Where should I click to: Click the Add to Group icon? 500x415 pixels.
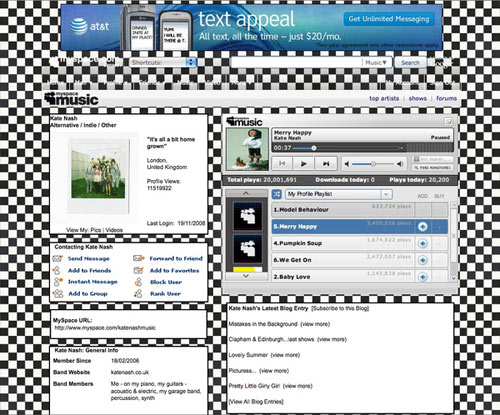(x=58, y=293)
